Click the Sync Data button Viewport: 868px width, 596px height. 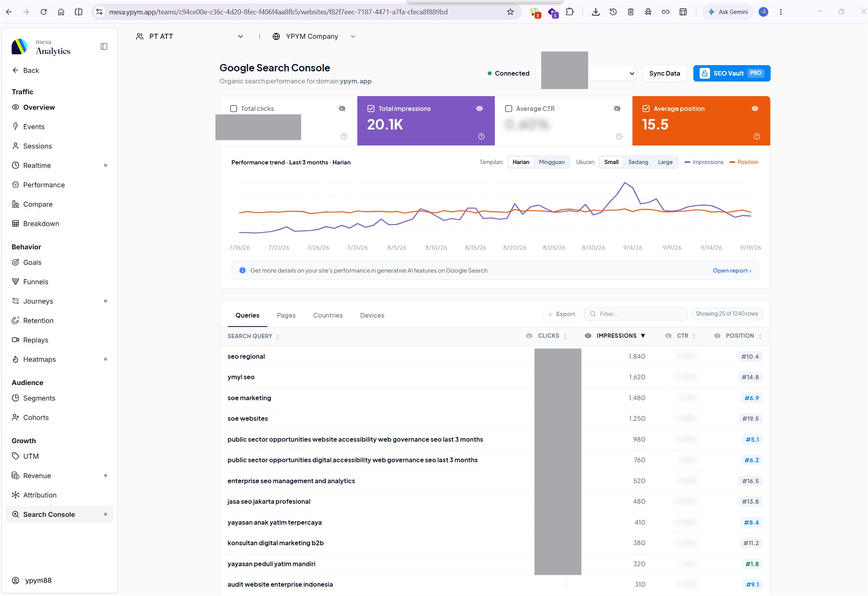[x=664, y=73]
